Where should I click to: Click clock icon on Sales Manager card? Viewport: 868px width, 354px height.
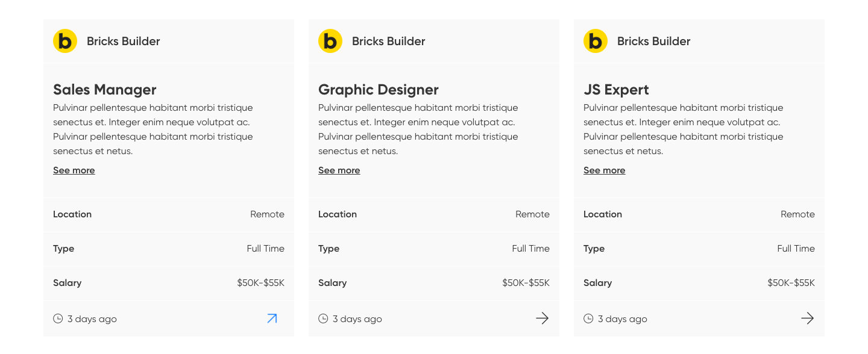[x=58, y=318]
